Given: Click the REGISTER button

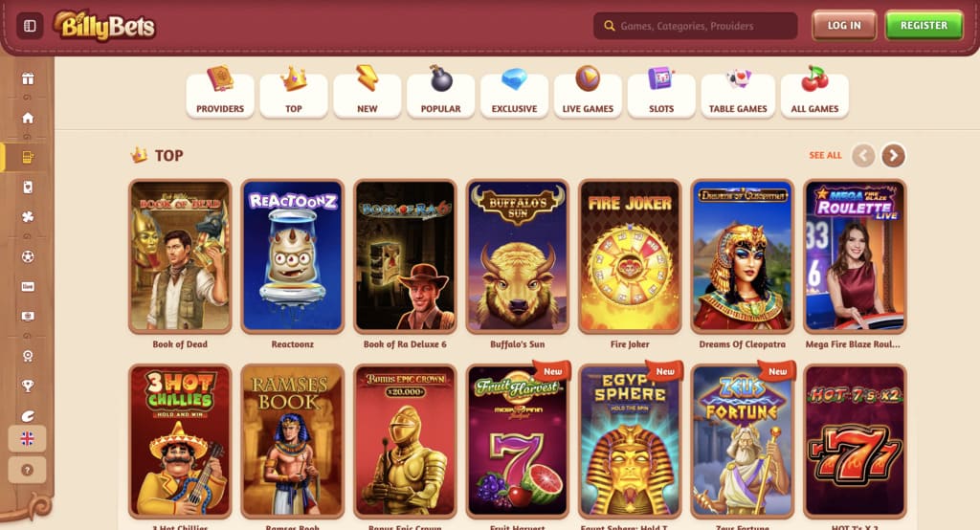Looking at the screenshot, I should [x=924, y=26].
